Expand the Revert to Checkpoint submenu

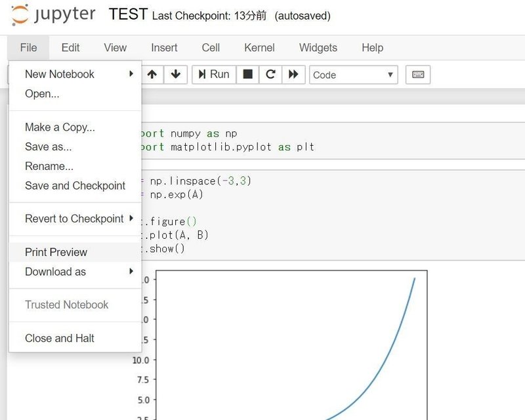coord(75,219)
